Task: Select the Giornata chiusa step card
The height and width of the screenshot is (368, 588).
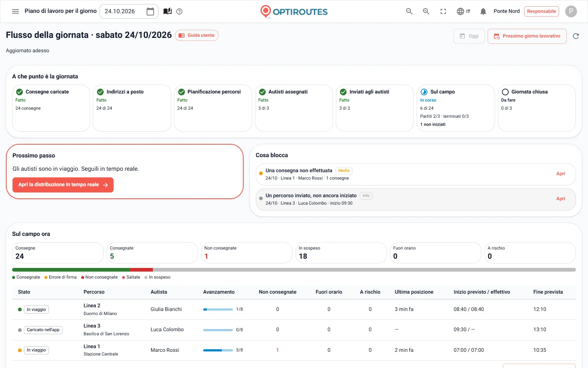Action: pos(537,108)
